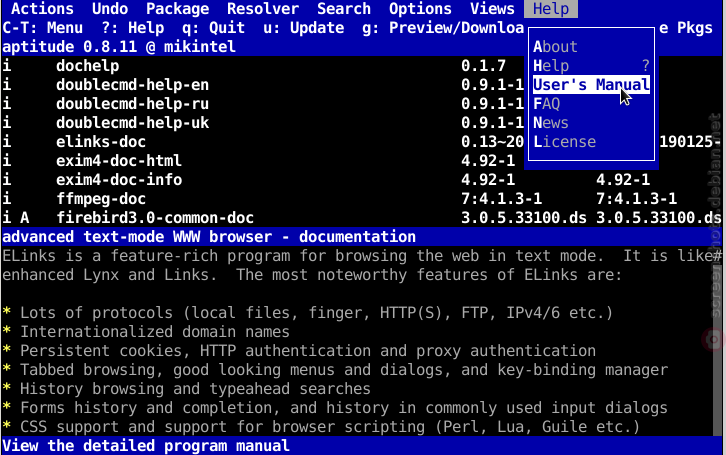Click the 'g: Preview/Download' shortcut hint
Image resolution: width=726 pixels, height=455 pixels.
pyautogui.click(x=443, y=28)
